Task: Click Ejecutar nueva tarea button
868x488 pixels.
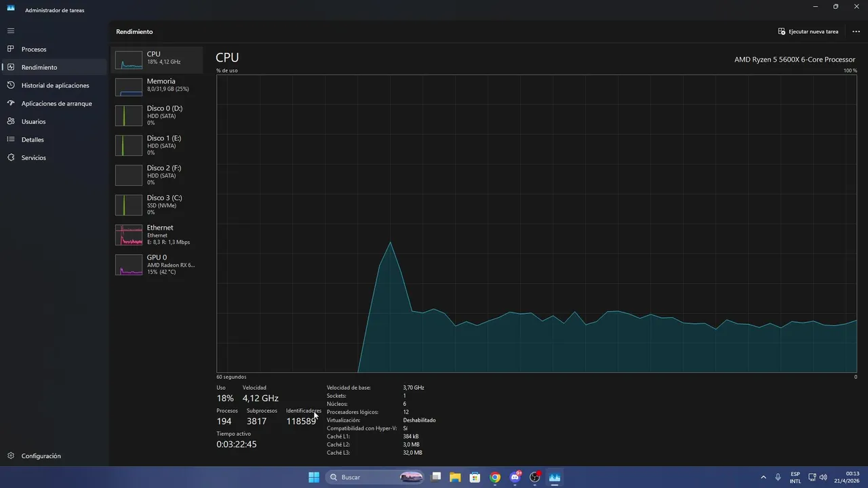Action: [x=808, y=32]
